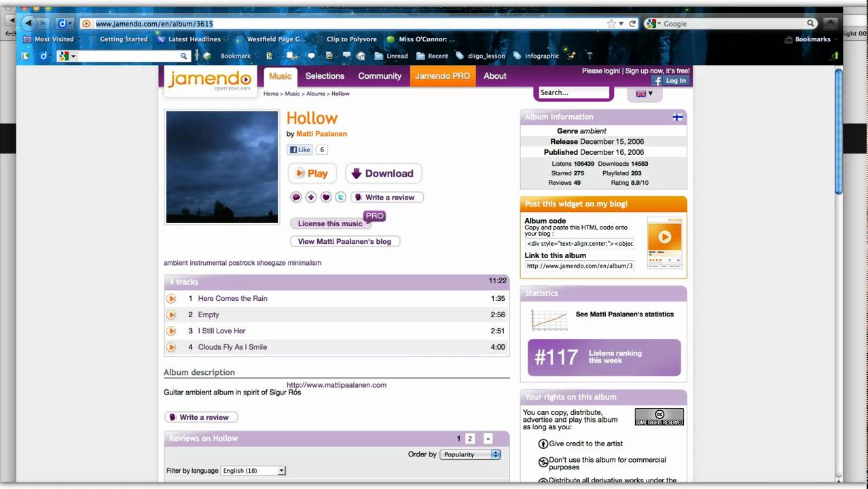Click the Hollow album cover image
This screenshot has width=868, height=489.
coord(222,166)
